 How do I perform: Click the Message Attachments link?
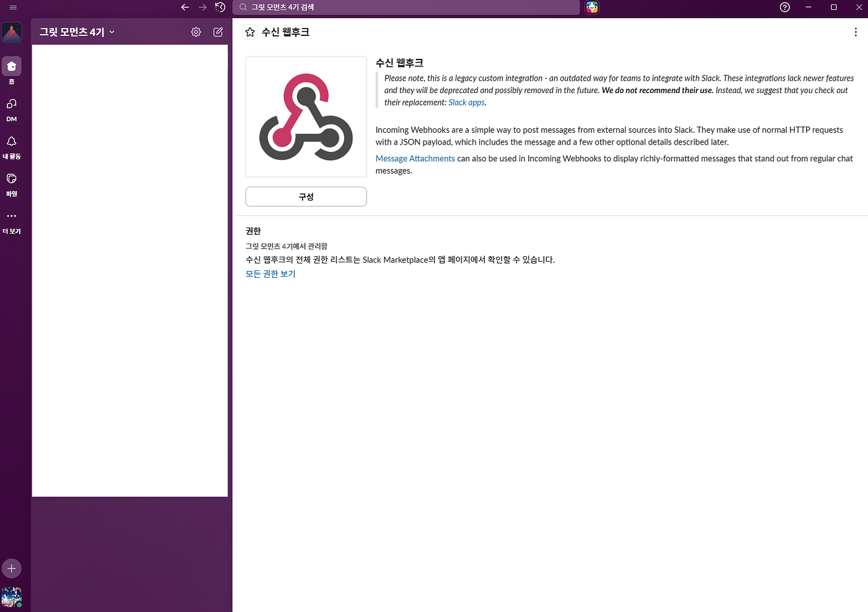[415, 158]
